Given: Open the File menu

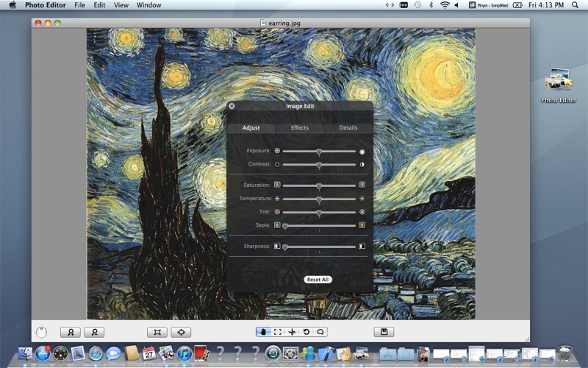Looking at the screenshot, I should [79, 5].
